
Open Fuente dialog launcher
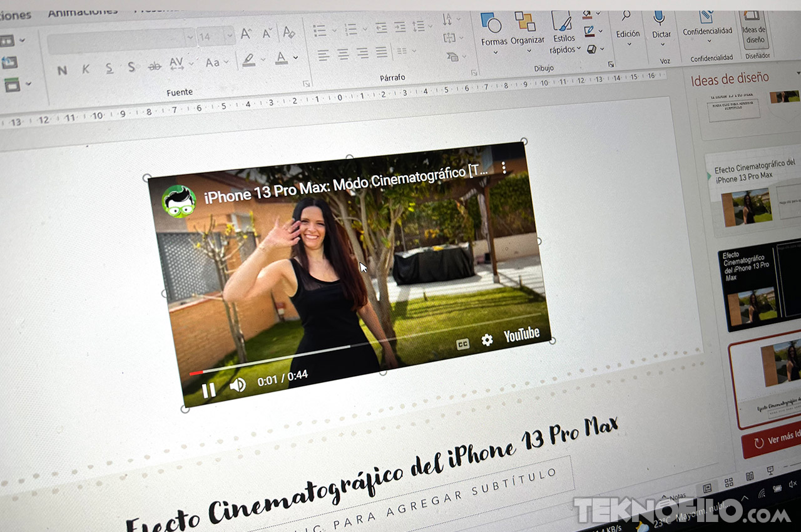[x=307, y=83]
